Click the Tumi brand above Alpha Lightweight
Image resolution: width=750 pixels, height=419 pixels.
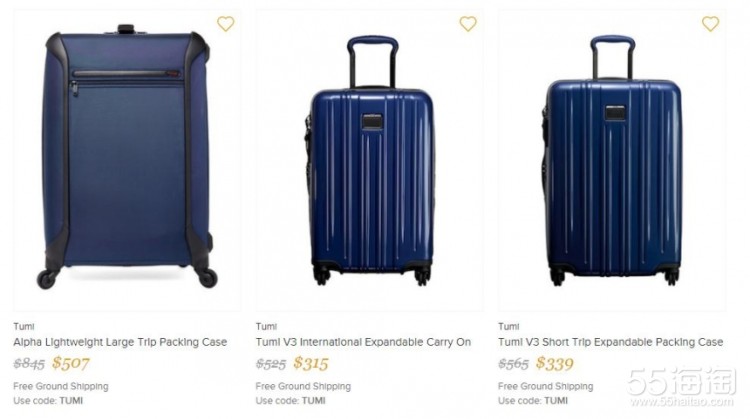click(x=23, y=326)
